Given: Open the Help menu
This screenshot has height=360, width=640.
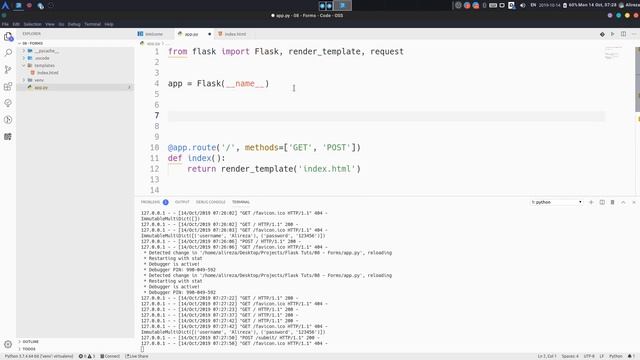Looking at the screenshot, I should [109, 24].
